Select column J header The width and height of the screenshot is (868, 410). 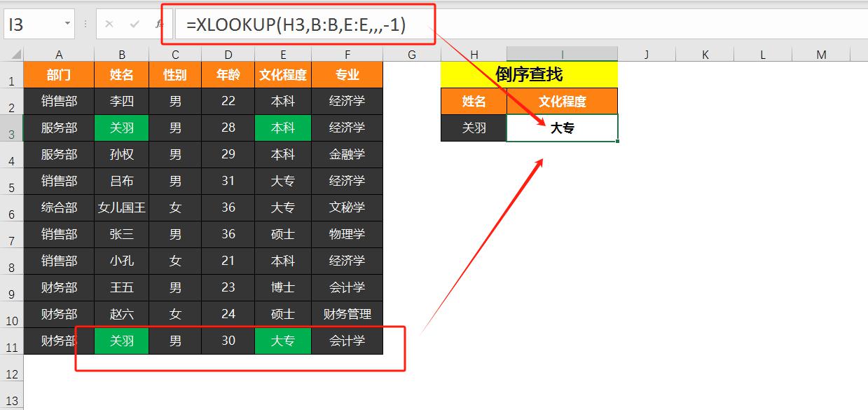(646, 55)
